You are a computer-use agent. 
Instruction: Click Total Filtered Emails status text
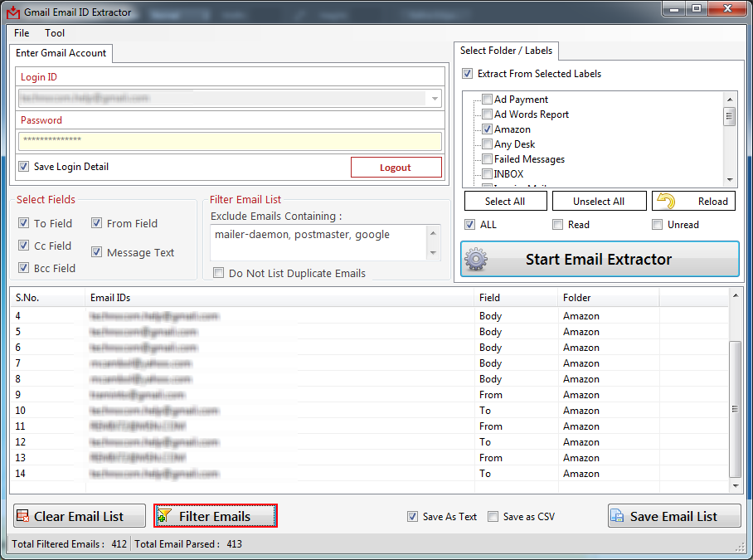(69, 543)
